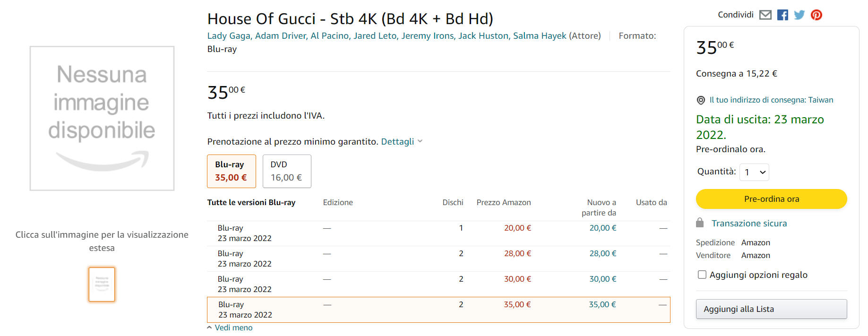This screenshot has height=336, width=868.
Task: Click the delivery location pin icon
Action: (701, 100)
